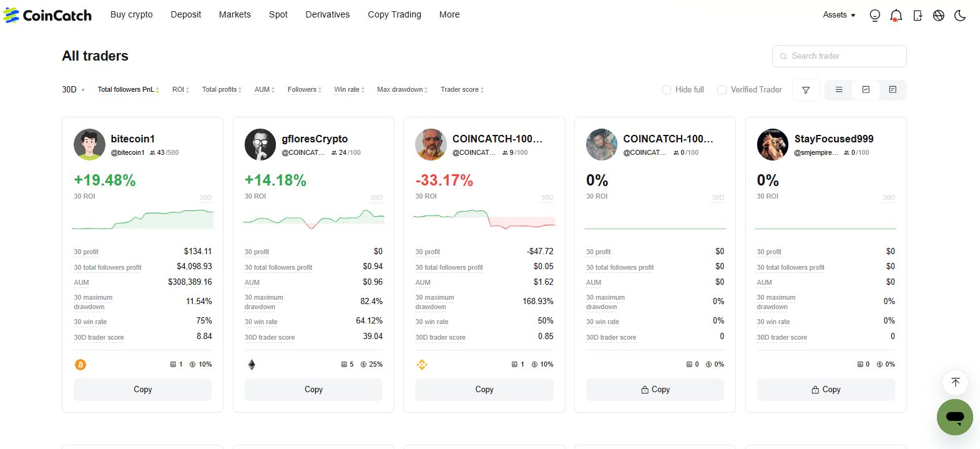Sort traders by ROI
The image size is (980, 449).
tap(180, 90)
